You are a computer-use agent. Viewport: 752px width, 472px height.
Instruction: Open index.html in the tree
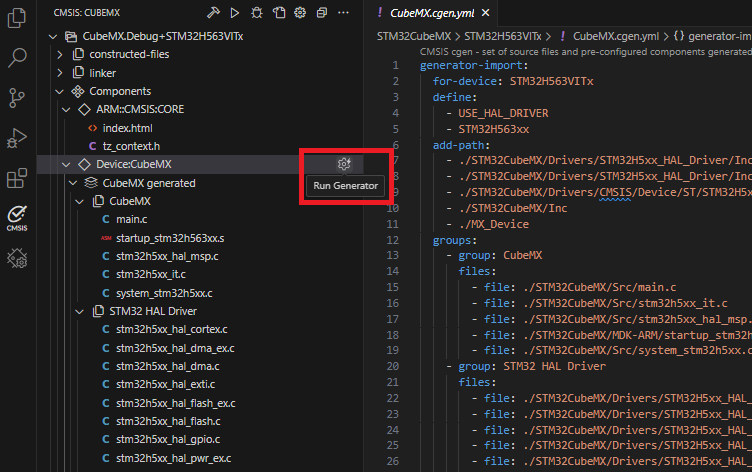point(127,128)
